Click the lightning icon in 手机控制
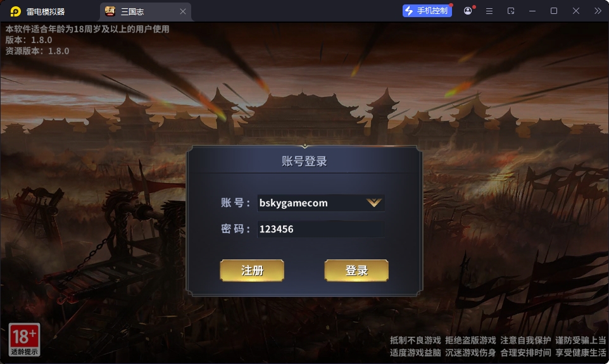The width and height of the screenshot is (609, 364). coord(409,11)
